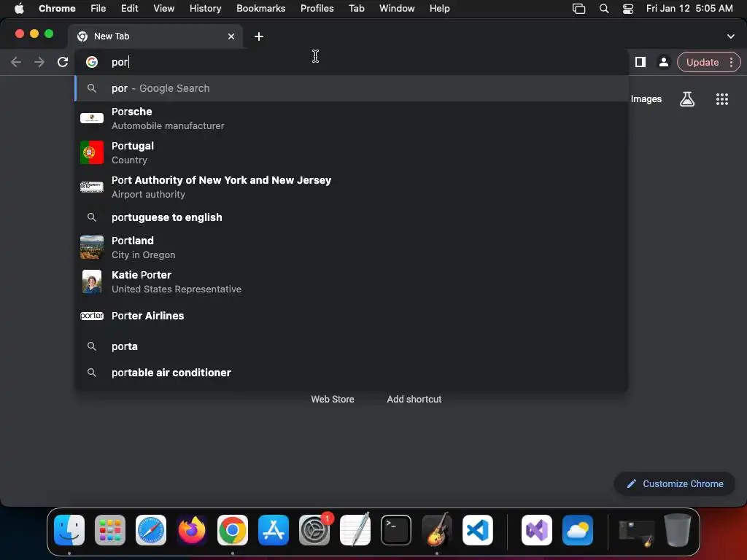Click the omnibox text field
This screenshot has width=747, height=560.
[352, 62]
